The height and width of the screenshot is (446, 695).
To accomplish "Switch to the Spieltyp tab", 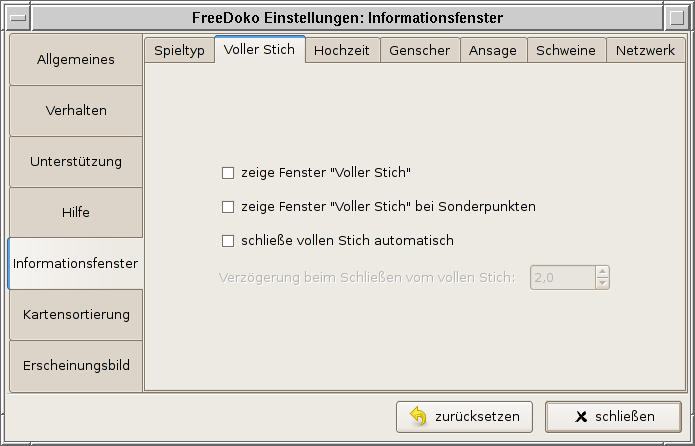I will tap(179, 51).
